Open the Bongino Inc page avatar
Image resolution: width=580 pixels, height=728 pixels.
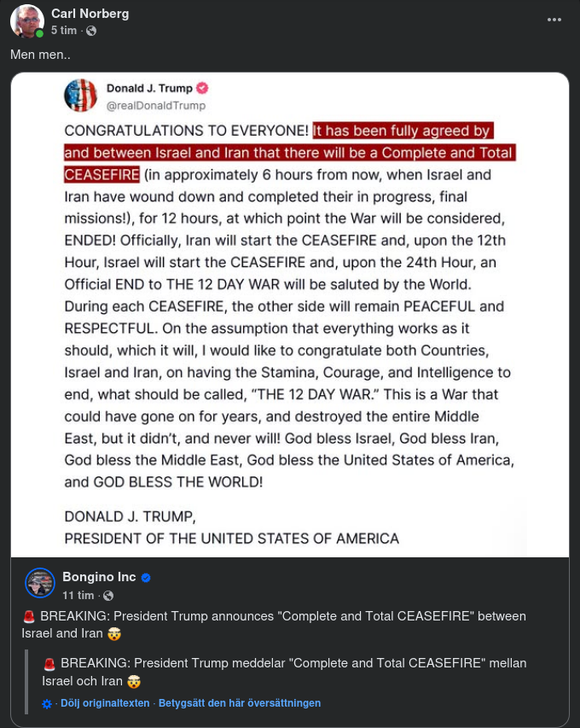coord(40,582)
